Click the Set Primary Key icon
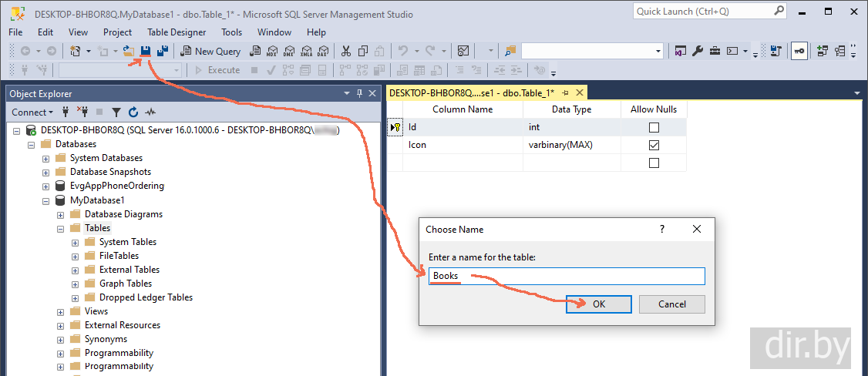This screenshot has height=376, width=868. point(799,51)
